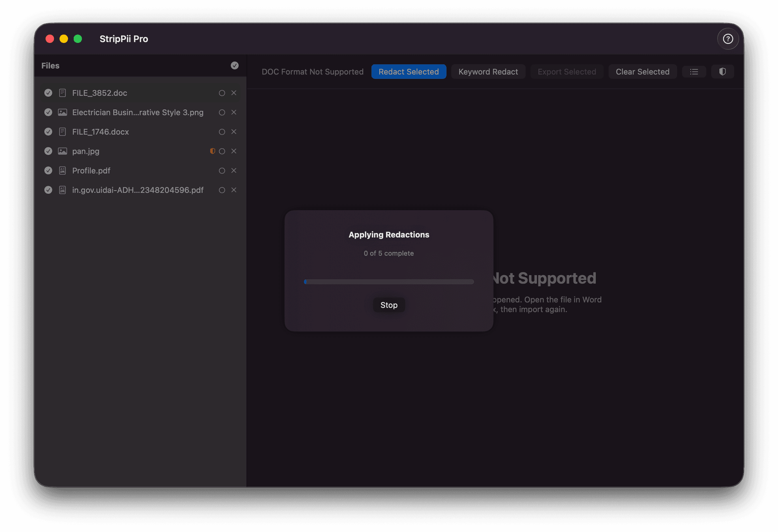Click the Applying Redactions progress bar
The image size is (778, 532).
click(389, 281)
